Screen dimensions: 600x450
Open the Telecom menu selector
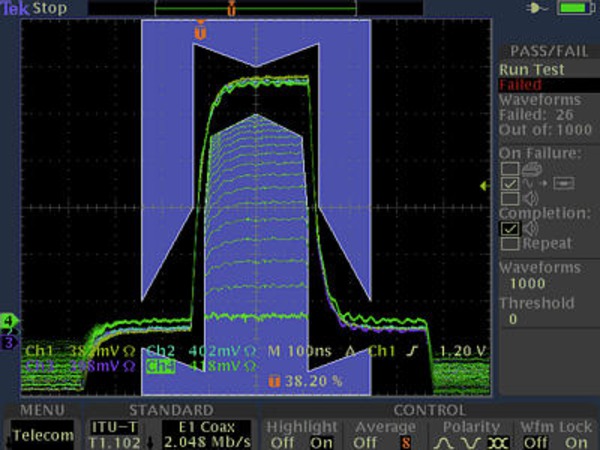[42, 435]
